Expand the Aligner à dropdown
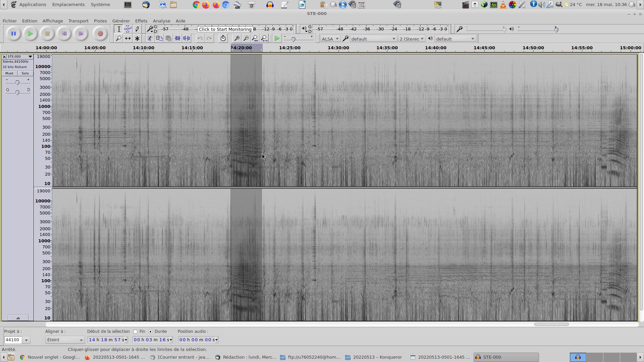 65,340
